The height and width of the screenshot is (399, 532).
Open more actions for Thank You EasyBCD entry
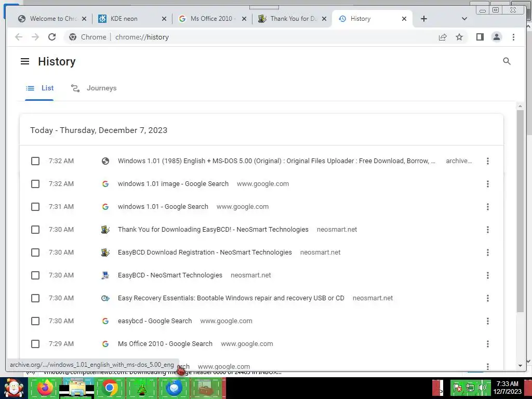487,230
